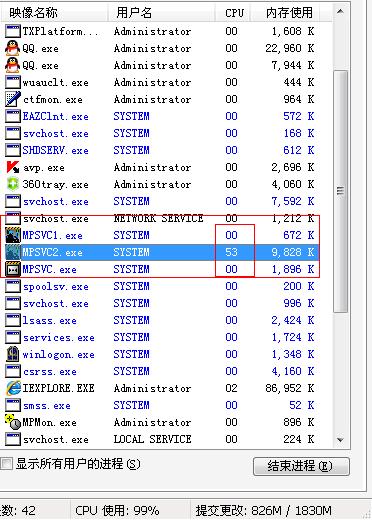Click the process list scrollbar thumb

point(340,191)
